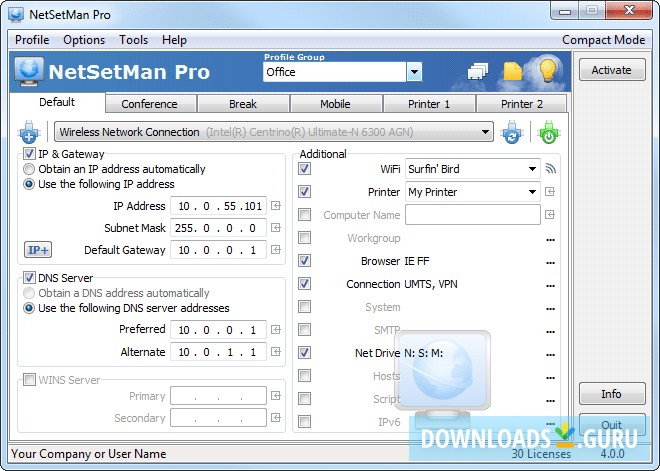
Task: Click the get current icon next to Preferred DNS
Action: click(276, 330)
